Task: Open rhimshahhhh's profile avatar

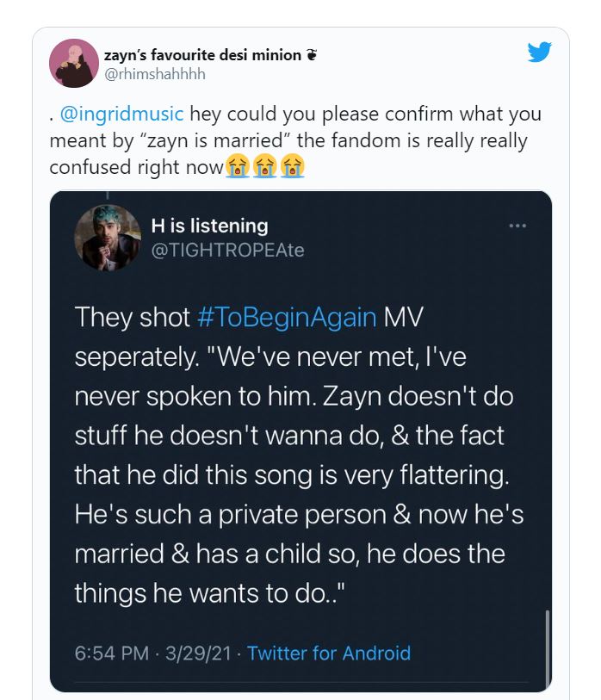Action: pyautogui.click(x=71, y=63)
